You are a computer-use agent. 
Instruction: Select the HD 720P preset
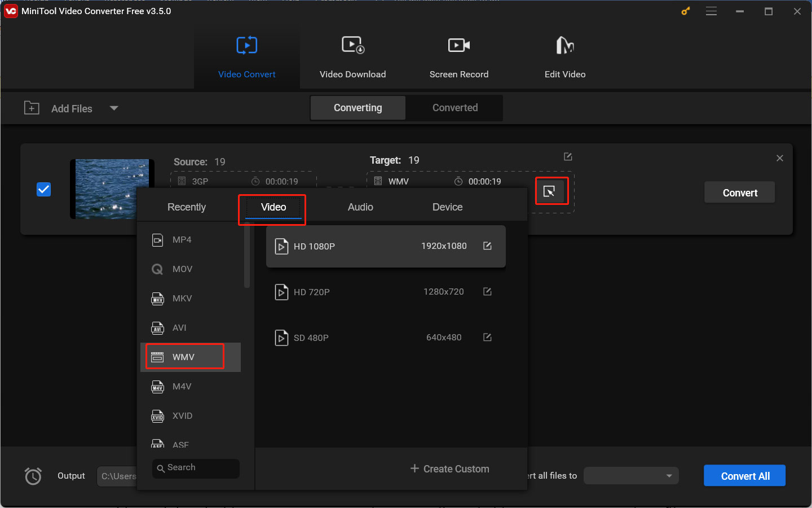tap(386, 292)
